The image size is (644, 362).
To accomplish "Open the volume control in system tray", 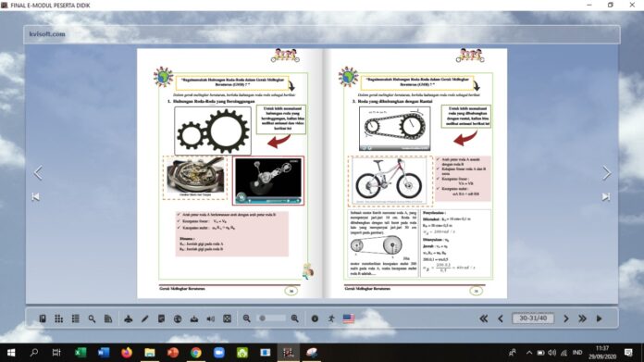I will [x=552, y=353].
